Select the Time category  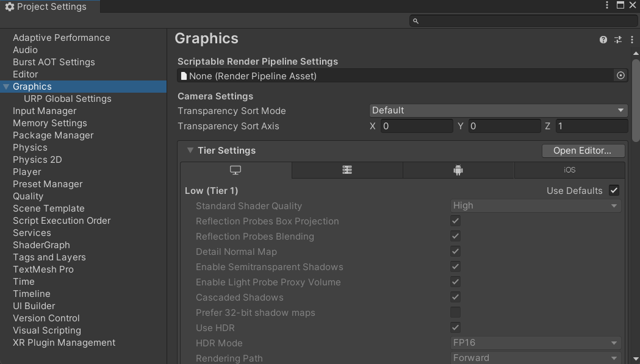24,282
